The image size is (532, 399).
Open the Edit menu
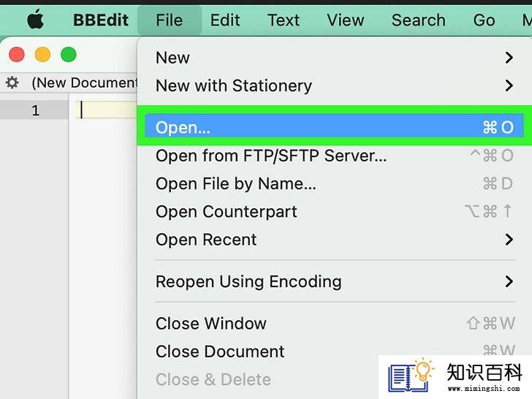[x=225, y=20]
